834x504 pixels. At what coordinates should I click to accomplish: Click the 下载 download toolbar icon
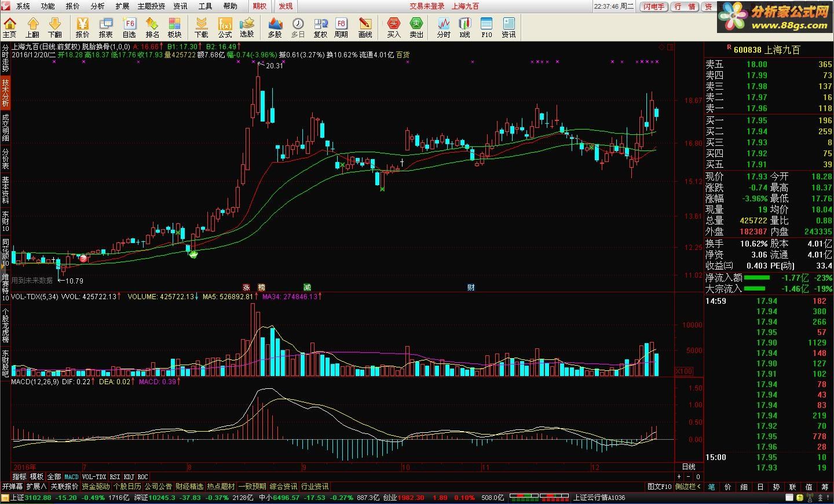pos(202,27)
